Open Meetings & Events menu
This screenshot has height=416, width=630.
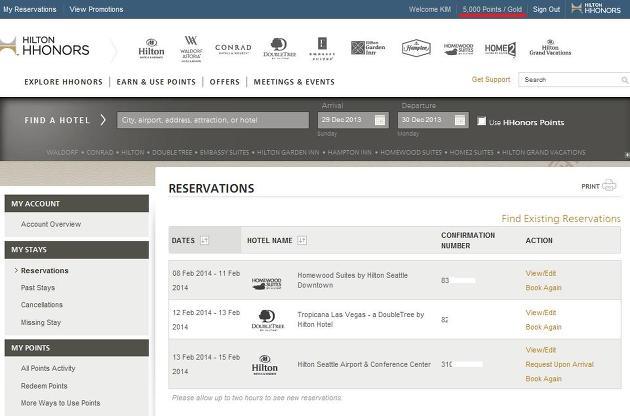(294, 82)
